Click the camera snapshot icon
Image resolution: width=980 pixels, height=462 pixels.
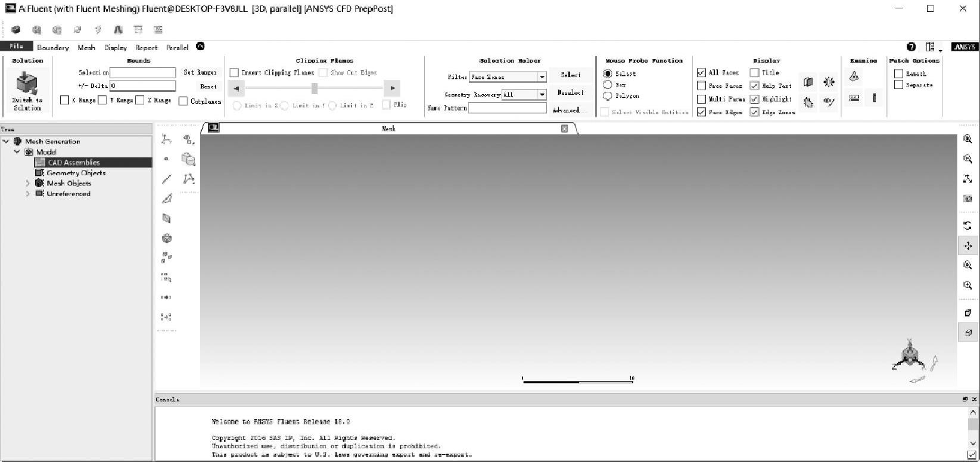click(967, 199)
